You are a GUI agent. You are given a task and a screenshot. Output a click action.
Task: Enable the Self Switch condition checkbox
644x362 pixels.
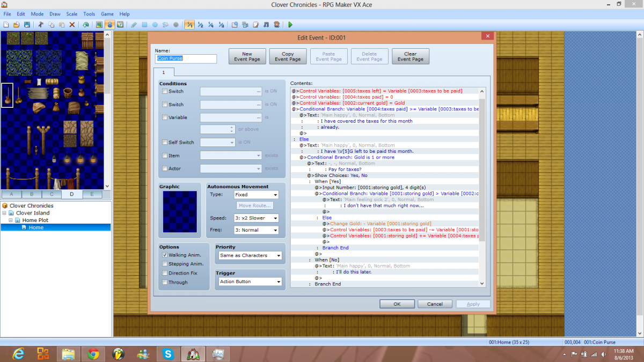(x=165, y=142)
